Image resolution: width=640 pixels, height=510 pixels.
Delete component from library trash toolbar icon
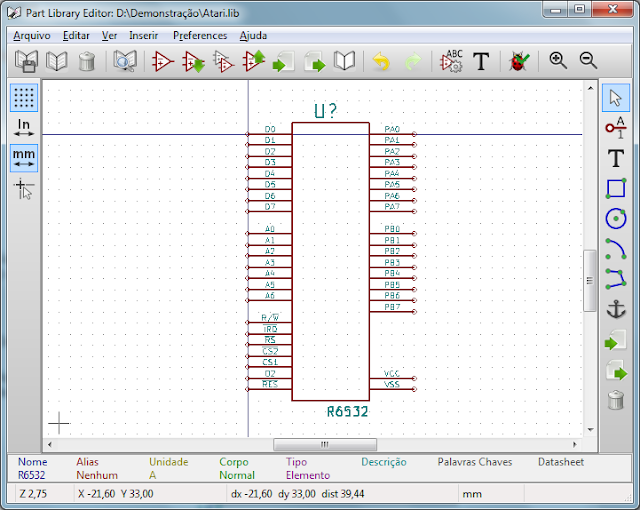tap(87, 62)
